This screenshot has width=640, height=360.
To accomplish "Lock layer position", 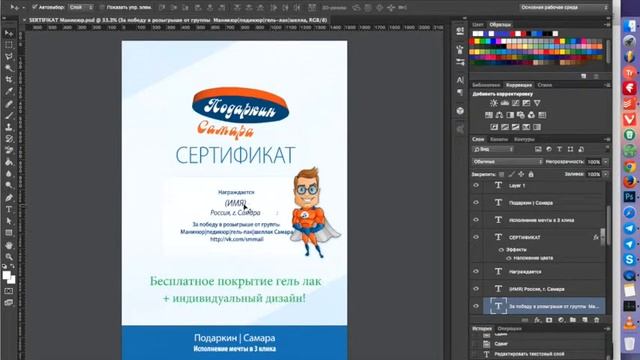I will tap(521, 174).
